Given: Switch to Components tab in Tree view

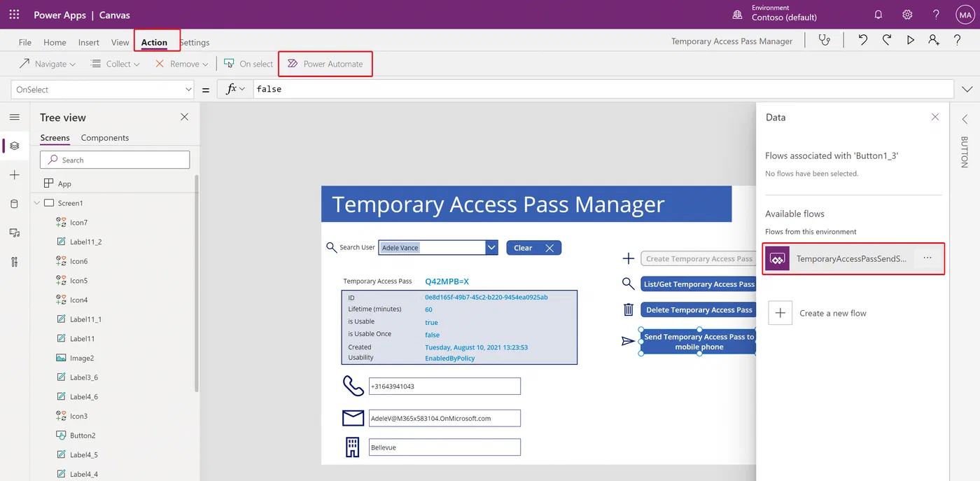Looking at the screenshot, I should point(105,138).
